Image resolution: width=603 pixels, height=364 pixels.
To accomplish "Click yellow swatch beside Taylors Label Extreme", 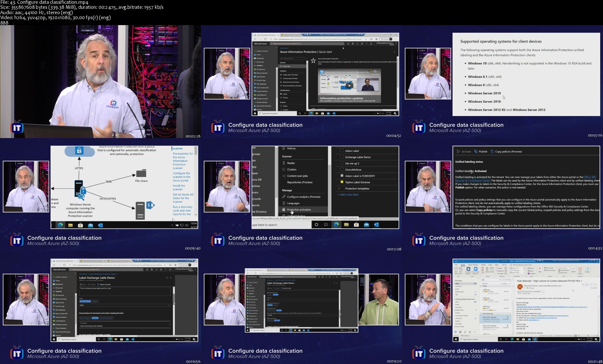I will coord(342,182).
